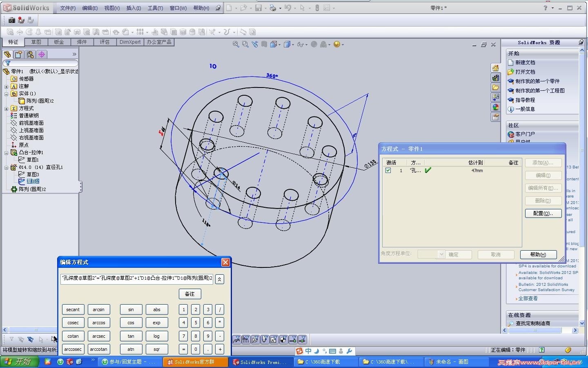Open the FeatureManager design tree tab

coord(7,54)
